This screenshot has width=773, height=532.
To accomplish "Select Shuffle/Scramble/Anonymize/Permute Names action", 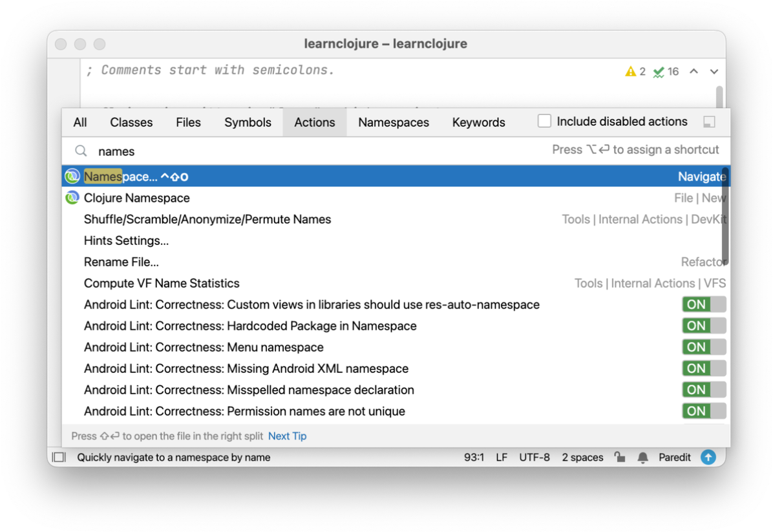I will [396, 219].
